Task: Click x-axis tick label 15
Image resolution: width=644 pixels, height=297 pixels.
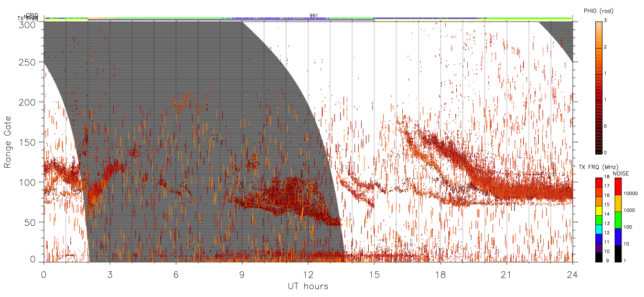Action: click(374, 274)
